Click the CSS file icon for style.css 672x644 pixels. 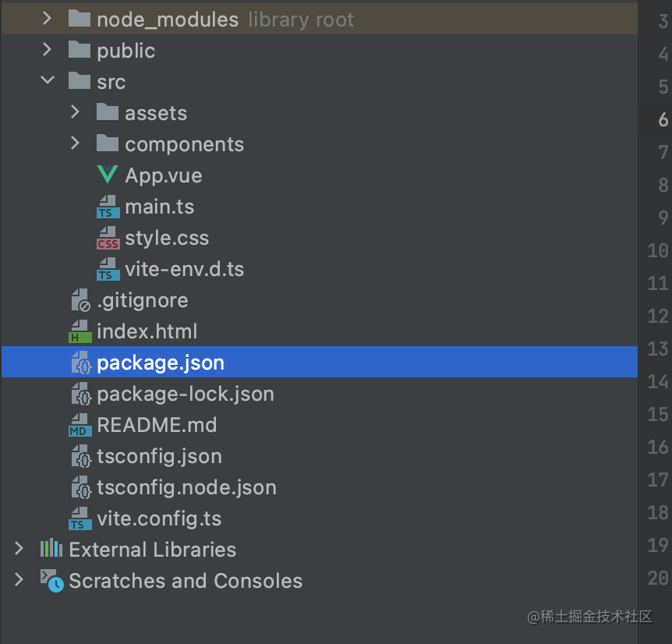click(108, 238)
